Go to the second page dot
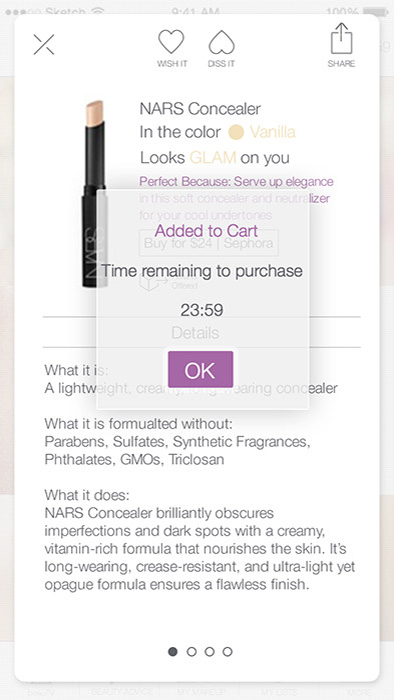The width and height of the screenshot is (394, 700). tap(191, 652)
